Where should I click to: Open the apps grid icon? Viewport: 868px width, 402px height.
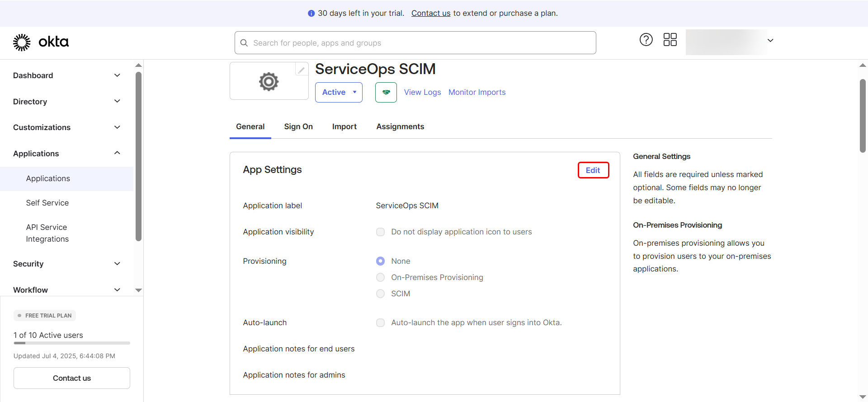click(670, 40)
